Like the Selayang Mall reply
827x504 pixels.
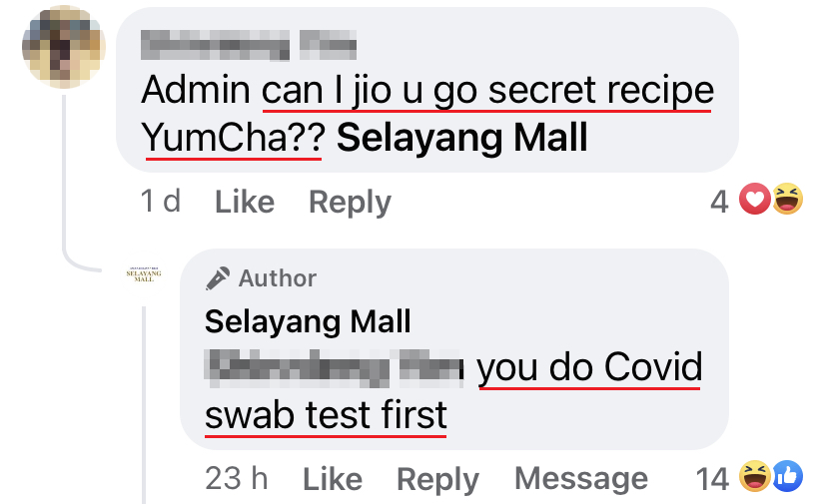pos(333,479)
